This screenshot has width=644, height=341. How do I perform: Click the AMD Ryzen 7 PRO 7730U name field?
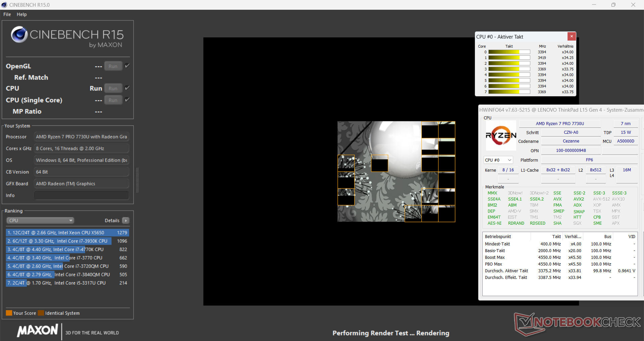(x=560, y=124)
